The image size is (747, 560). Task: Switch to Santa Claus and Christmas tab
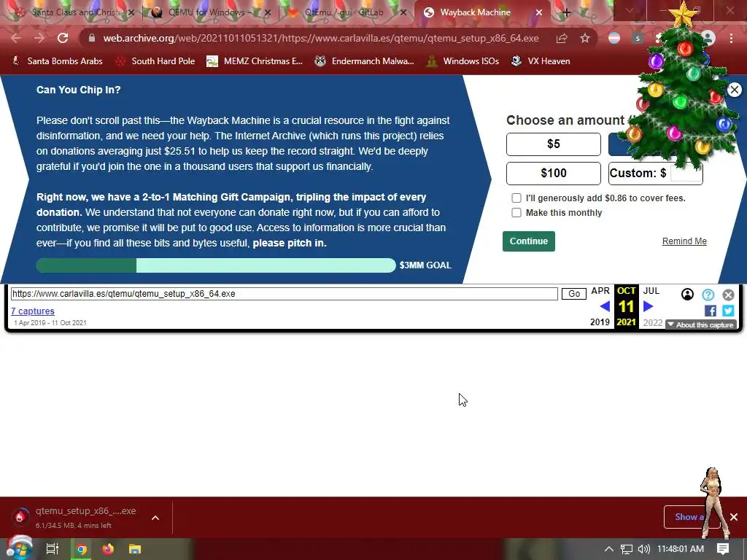74,12
